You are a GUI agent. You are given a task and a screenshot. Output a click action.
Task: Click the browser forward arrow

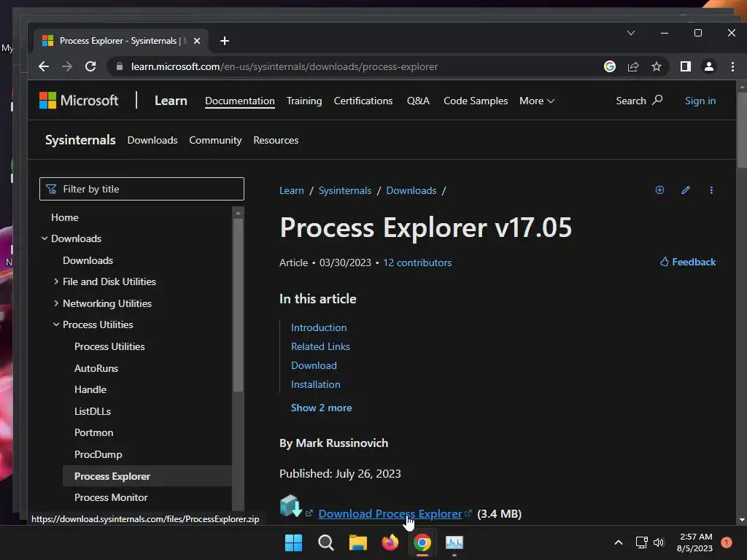point(67,66)
